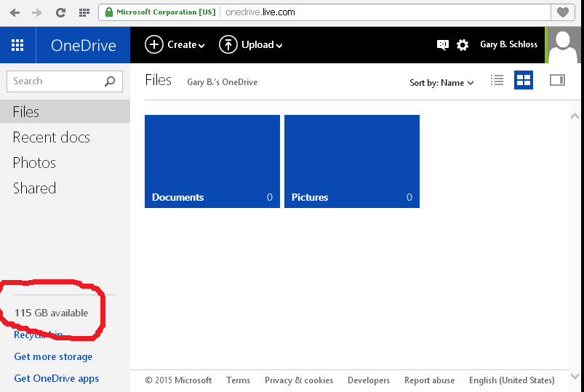Click the search magnifier icon
Image resolution: width=584 pixels, height=392 pixels.
110,81
